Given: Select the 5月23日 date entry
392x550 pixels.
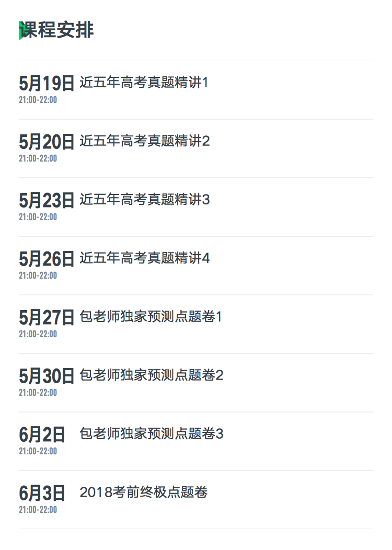Looking at the screenshot, I should (47, 201).
